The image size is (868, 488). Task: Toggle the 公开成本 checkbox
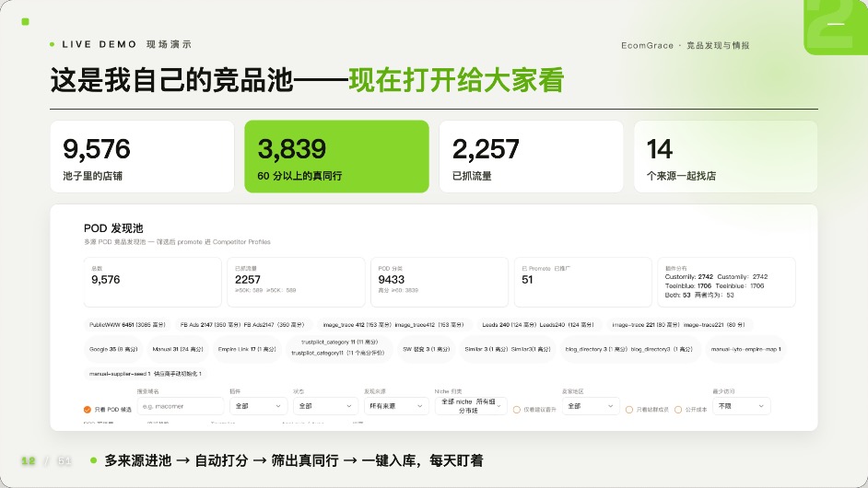click(x=677, y=410)
